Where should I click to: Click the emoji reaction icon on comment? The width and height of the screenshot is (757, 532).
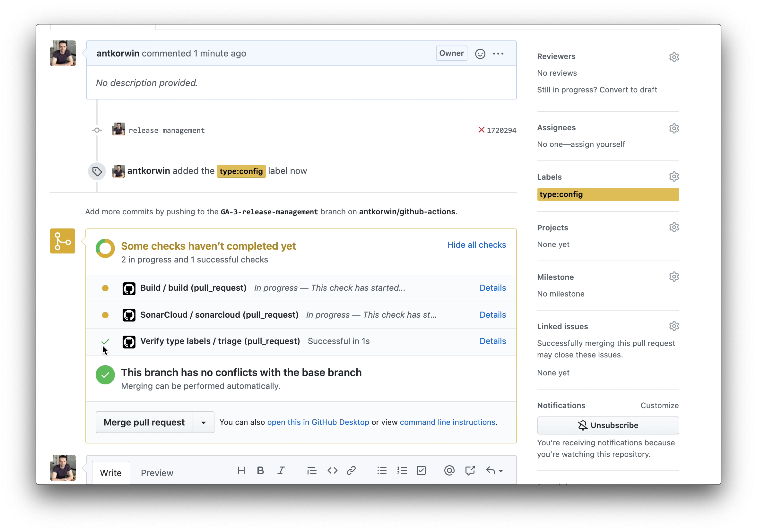pyautogui.click(x=479, y=53)
